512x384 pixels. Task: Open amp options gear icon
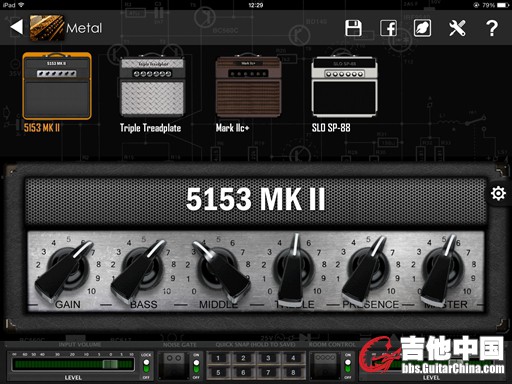tap(498, 193)
